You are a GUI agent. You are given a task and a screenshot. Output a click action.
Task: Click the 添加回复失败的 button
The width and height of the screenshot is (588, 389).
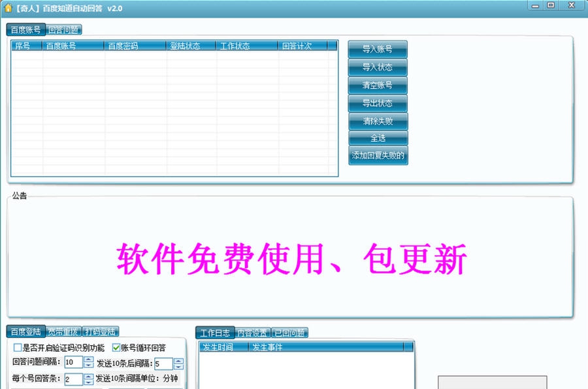(x=378, y=156)
